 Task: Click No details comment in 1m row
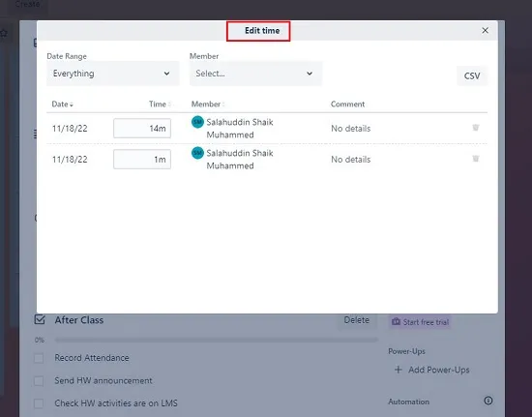point(350,160)
